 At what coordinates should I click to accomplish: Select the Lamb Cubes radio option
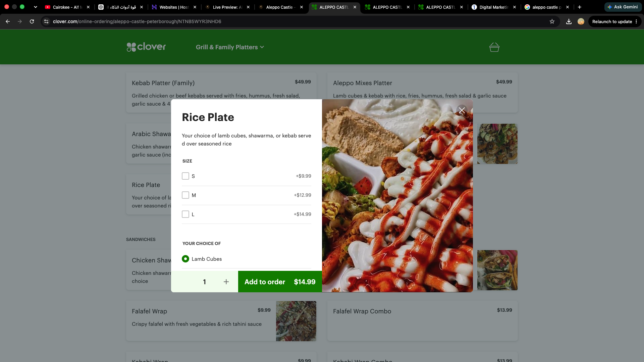click(185, 259)
